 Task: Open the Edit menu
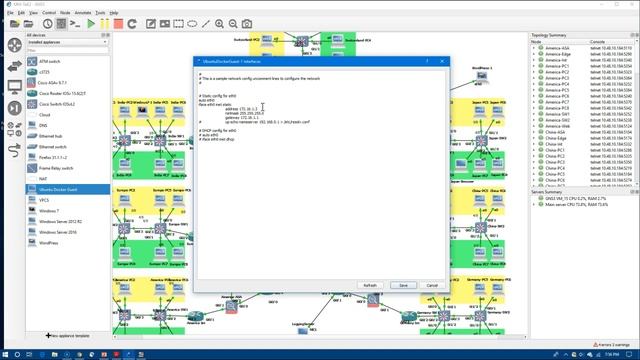21,13
